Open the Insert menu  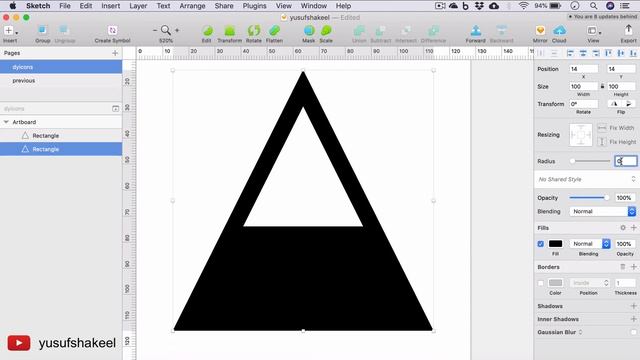click(111, 6)
